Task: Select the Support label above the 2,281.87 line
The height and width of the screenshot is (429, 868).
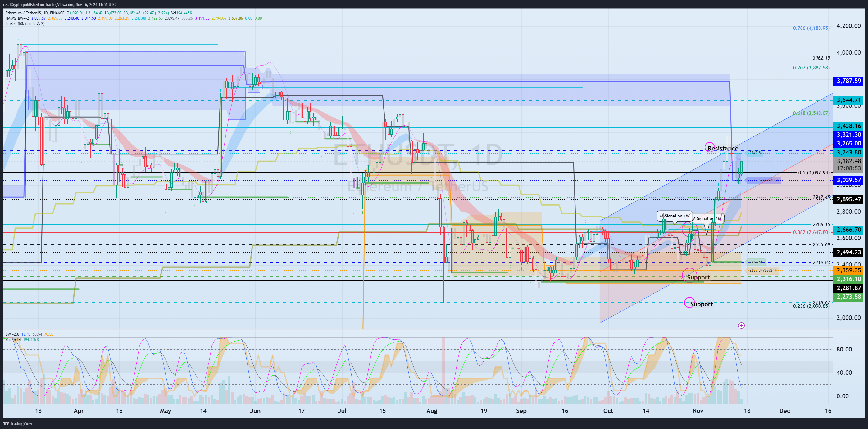Action: (698, 277)
